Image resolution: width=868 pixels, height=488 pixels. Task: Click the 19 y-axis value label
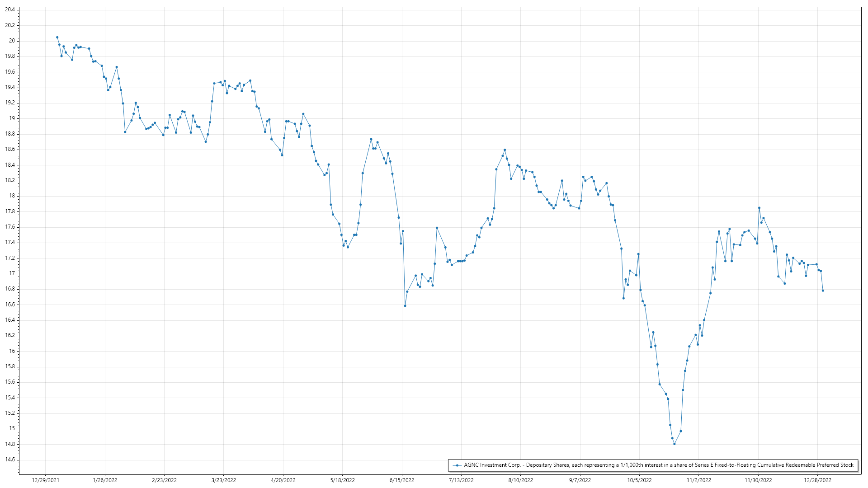(x=12, y=118)
